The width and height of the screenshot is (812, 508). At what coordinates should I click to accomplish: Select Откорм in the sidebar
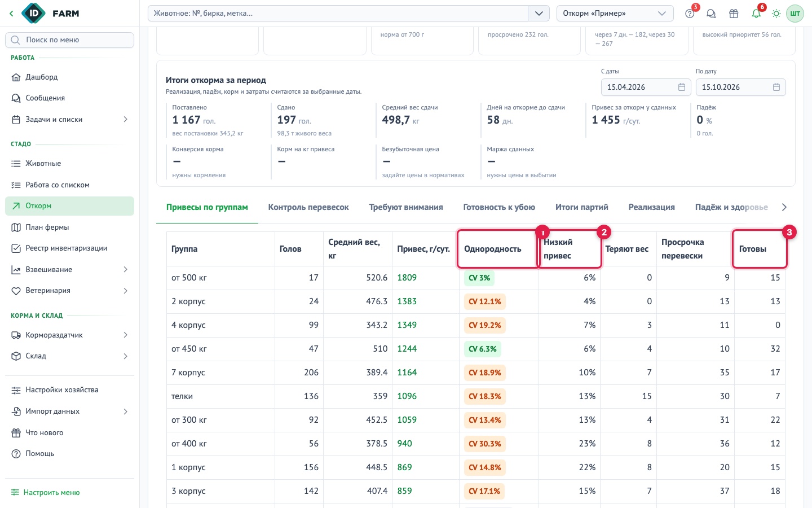(x=69, y=206)
